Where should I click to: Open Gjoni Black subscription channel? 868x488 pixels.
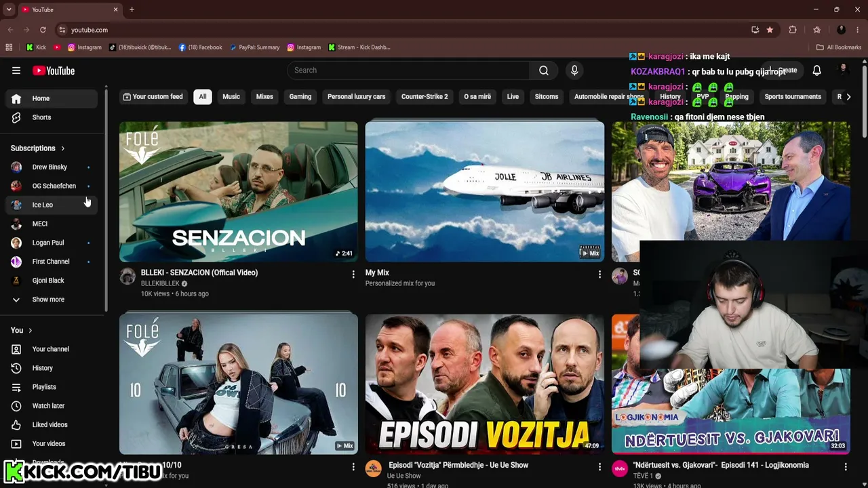click(52, 281)
